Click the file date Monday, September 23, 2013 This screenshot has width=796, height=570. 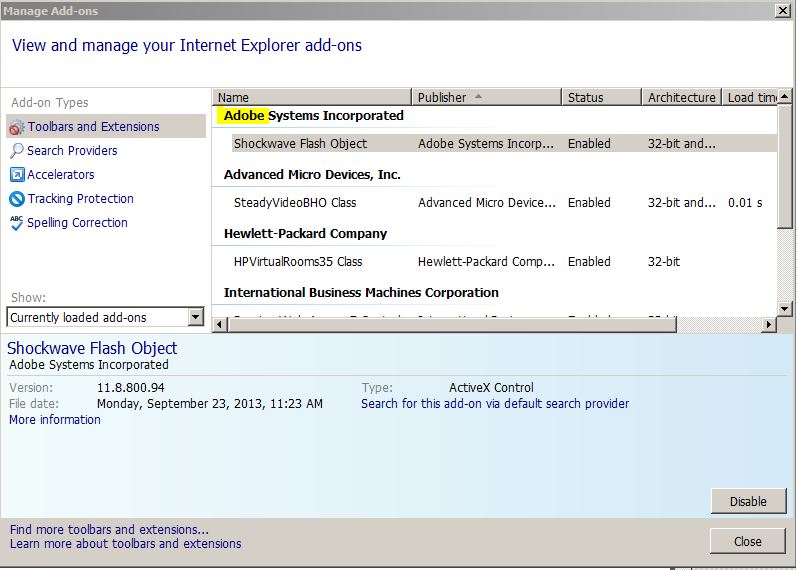tap(210, 404)
